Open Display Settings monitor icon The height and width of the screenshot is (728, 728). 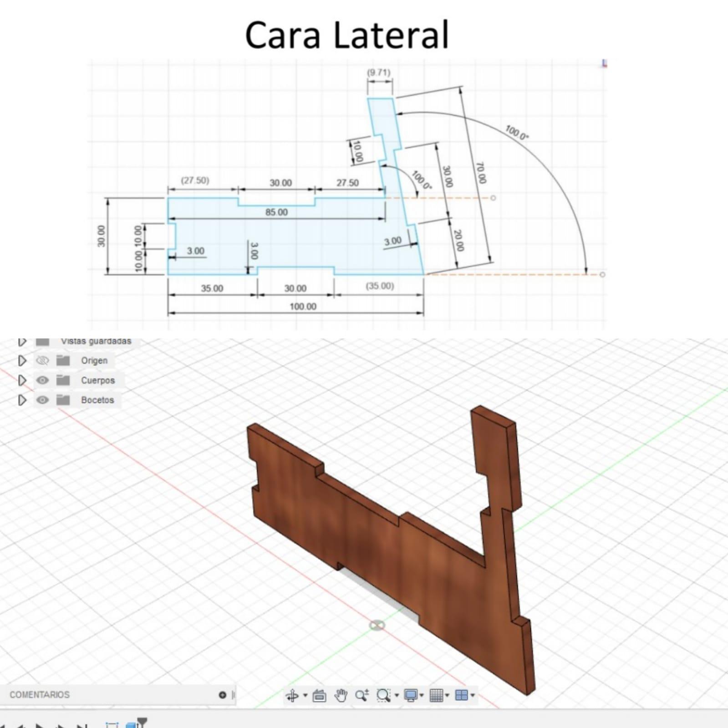point(411,695)
